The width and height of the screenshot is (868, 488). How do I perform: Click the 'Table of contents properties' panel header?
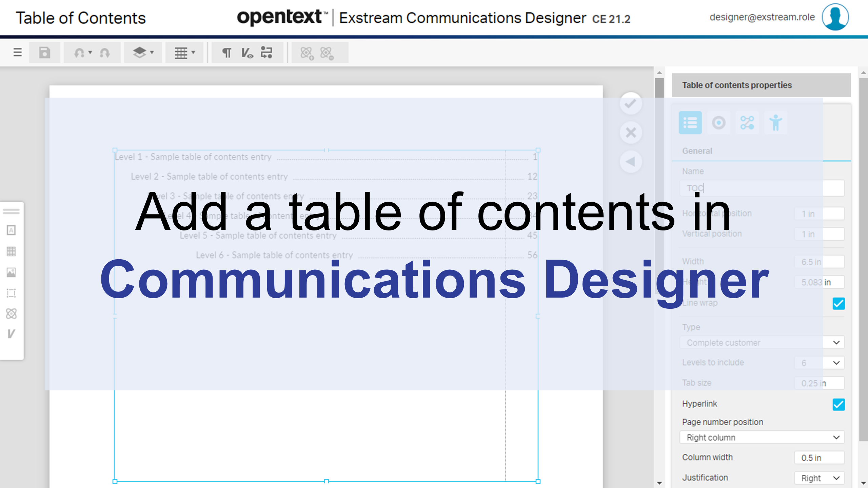pyautogui.click(x=761, y=85)
